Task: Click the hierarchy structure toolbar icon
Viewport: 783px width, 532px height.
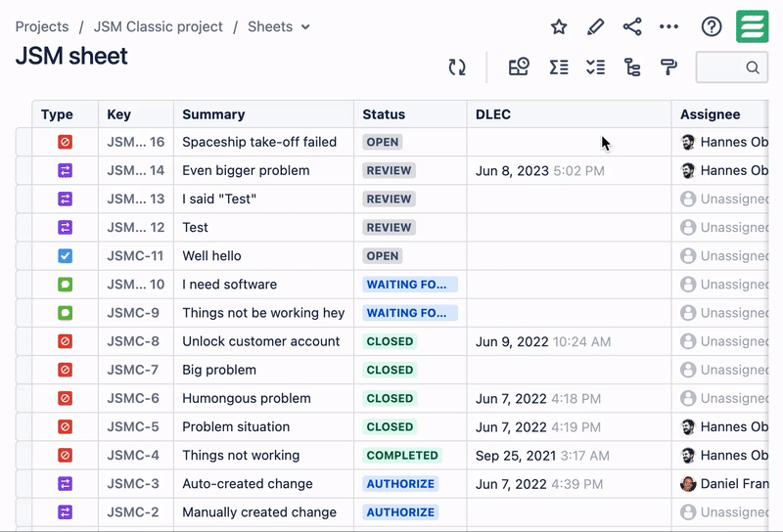Action: [x=632, y=67]
